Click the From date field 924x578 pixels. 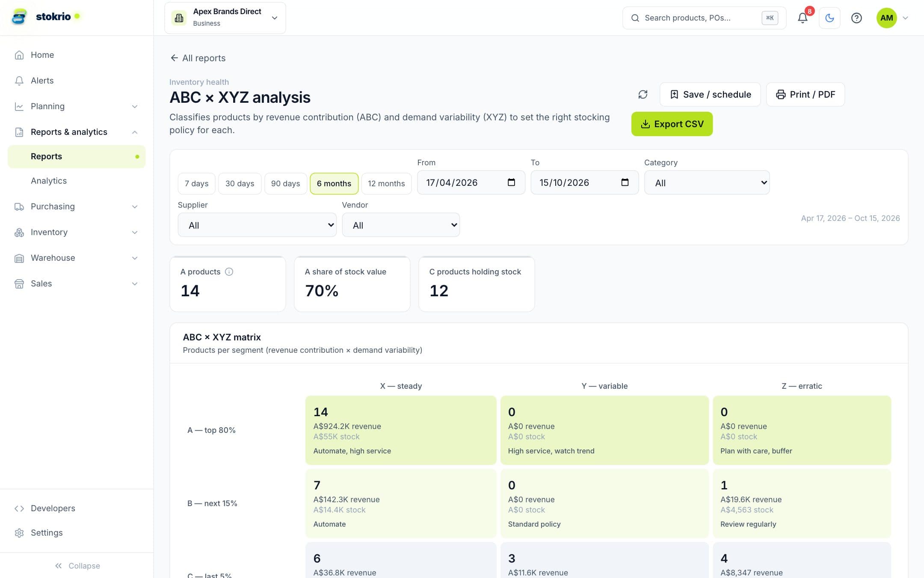(471, 182)
